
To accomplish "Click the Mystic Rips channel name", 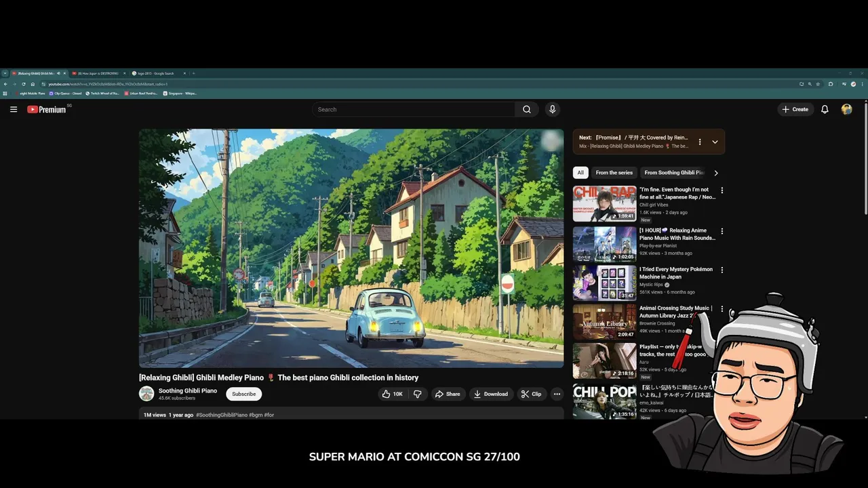I will [651, 285].
